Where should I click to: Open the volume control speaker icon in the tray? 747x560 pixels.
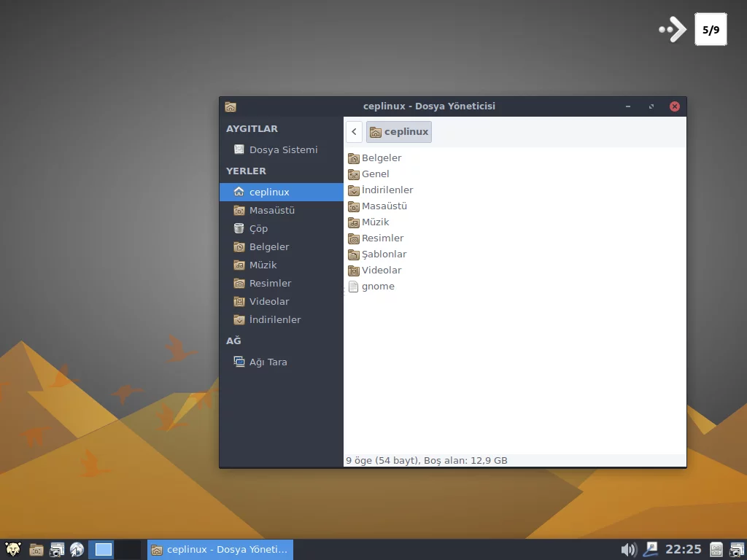(628, 549)
